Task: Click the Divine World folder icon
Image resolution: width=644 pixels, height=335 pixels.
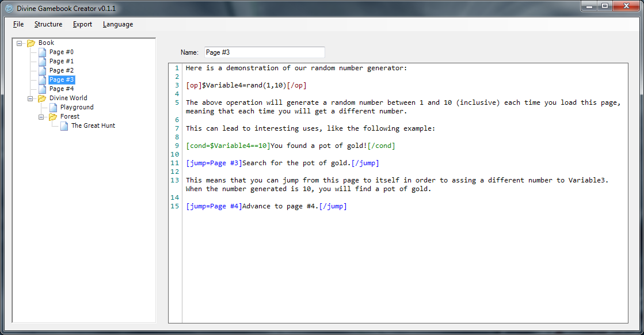Action: click(42, 98)
